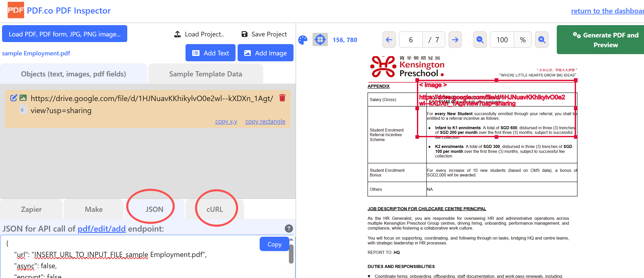This screenshot has height=278, width=644.
Task: Click the zoom out magnifier
Action: 480,40
